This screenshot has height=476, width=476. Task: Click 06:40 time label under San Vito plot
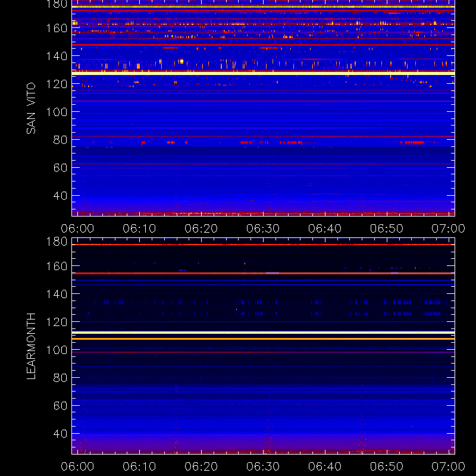[x=325, y=228]
